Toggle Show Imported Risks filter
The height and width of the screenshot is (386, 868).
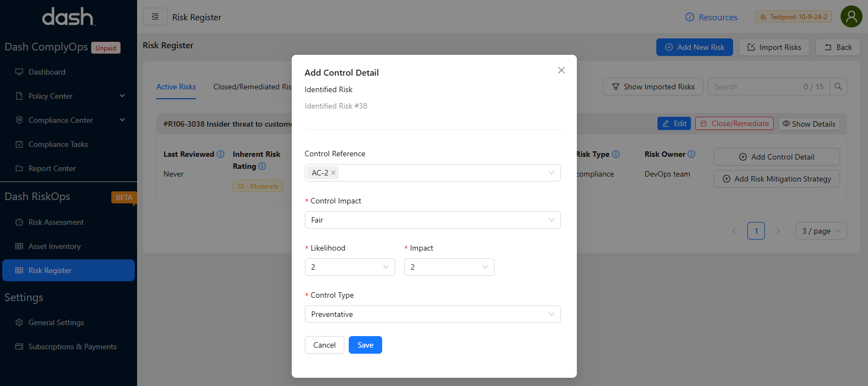pos(653,87)
